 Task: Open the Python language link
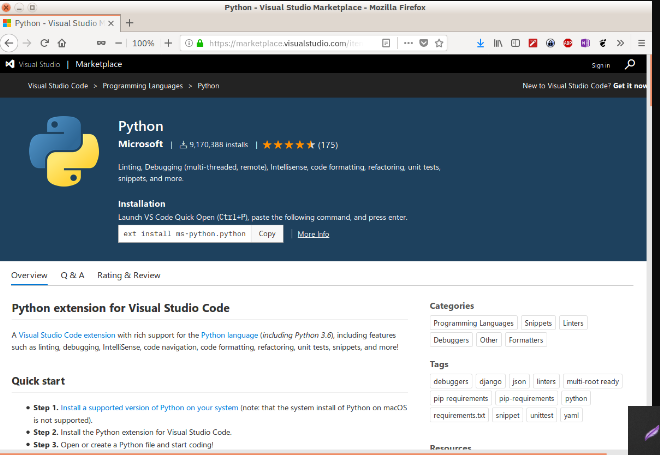point(229,335)
